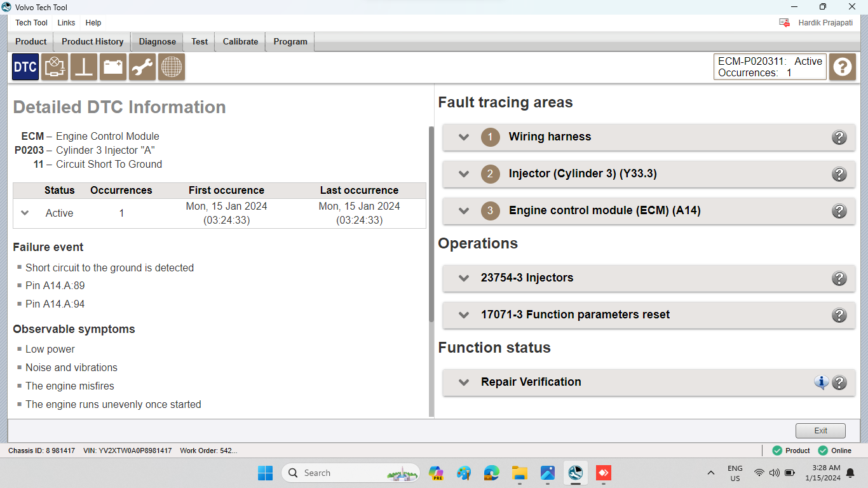Click the Exit button

820,431
